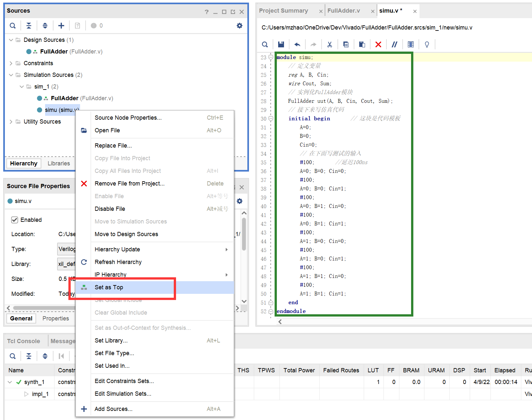Click the red delete X in editor toolbar

(x=378, y=44)
